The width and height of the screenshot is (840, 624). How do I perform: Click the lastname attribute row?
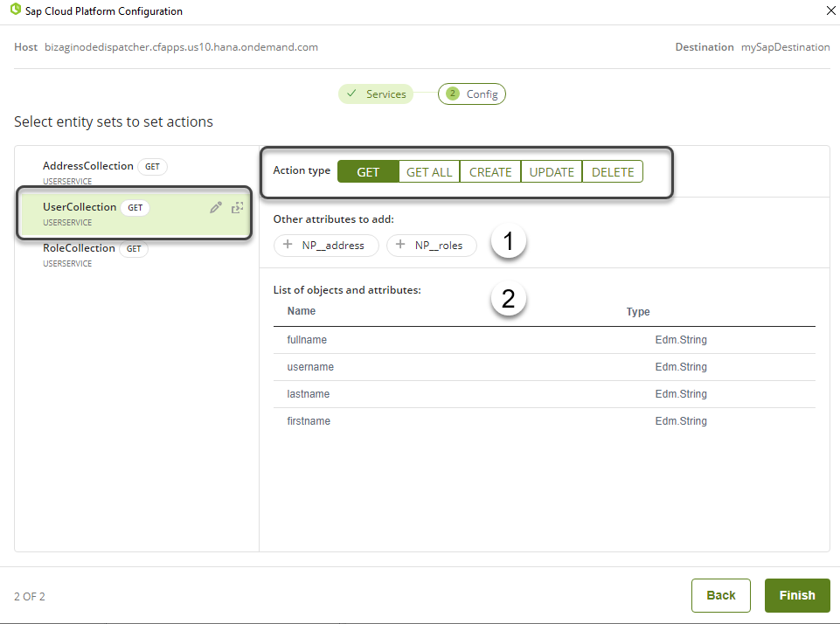[545, 394]
